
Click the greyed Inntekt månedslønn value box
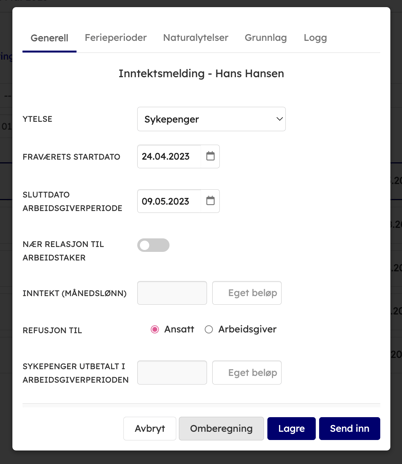click(x=172, y=293)
